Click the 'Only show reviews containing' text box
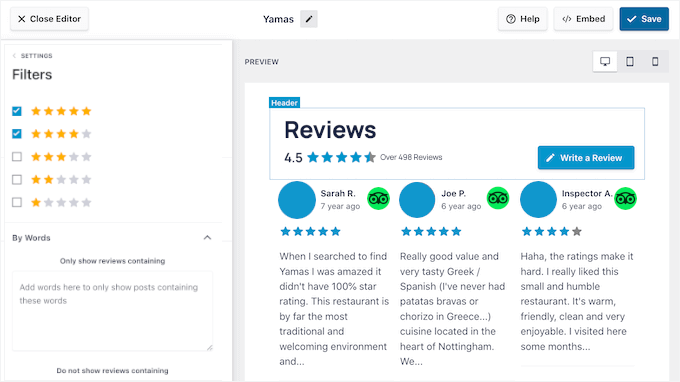Screen dimensions: 680x382 (112, 311)
